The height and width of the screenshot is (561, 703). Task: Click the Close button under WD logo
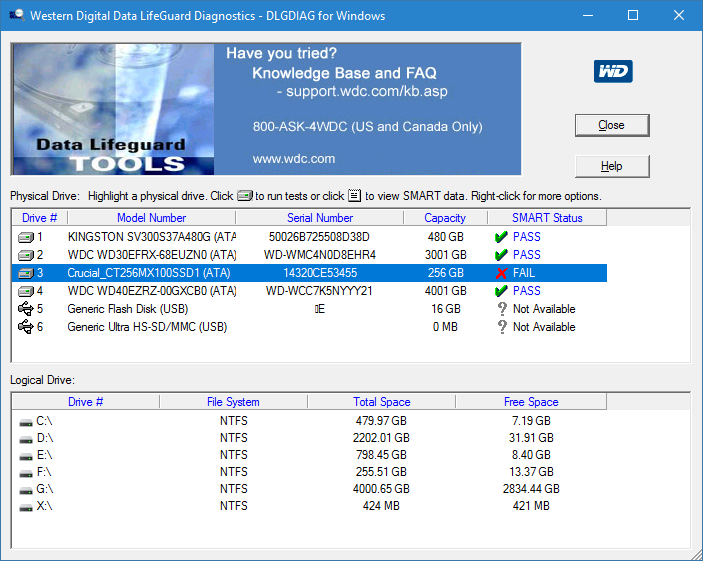(612, 125)
